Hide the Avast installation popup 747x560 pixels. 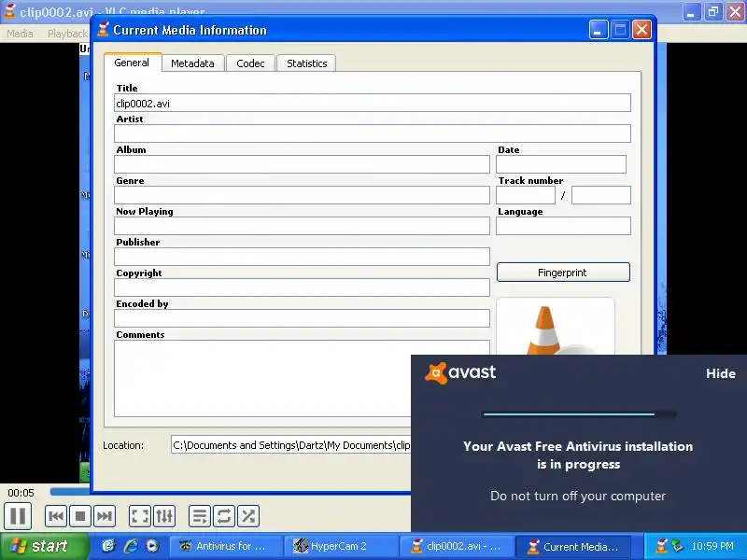pos(720,373)
